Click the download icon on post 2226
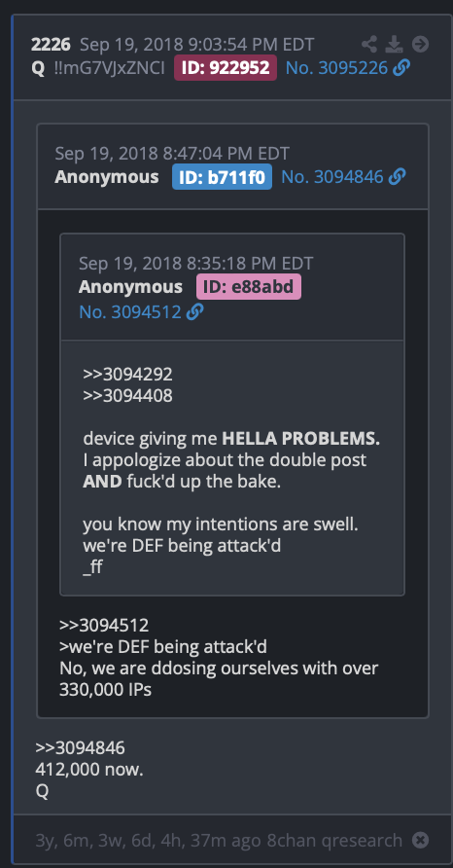The height and width of the screenshot is (868, 453). (395, 45)
